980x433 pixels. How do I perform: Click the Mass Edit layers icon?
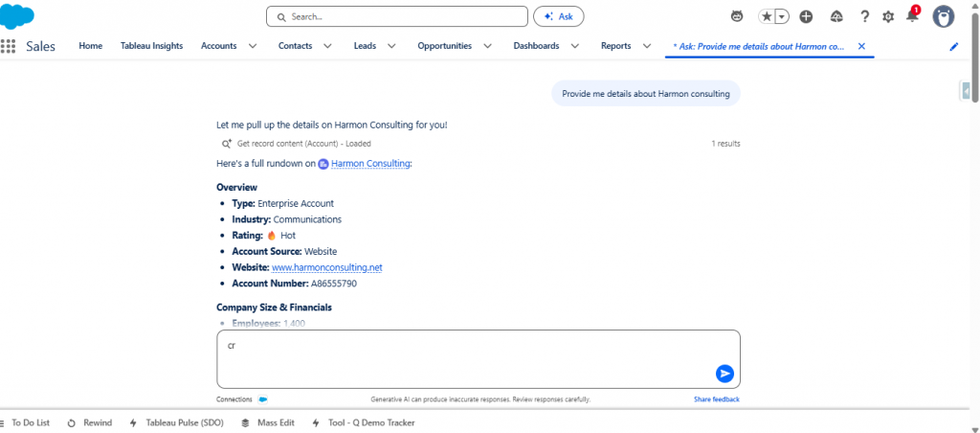(x=246, y=423)
